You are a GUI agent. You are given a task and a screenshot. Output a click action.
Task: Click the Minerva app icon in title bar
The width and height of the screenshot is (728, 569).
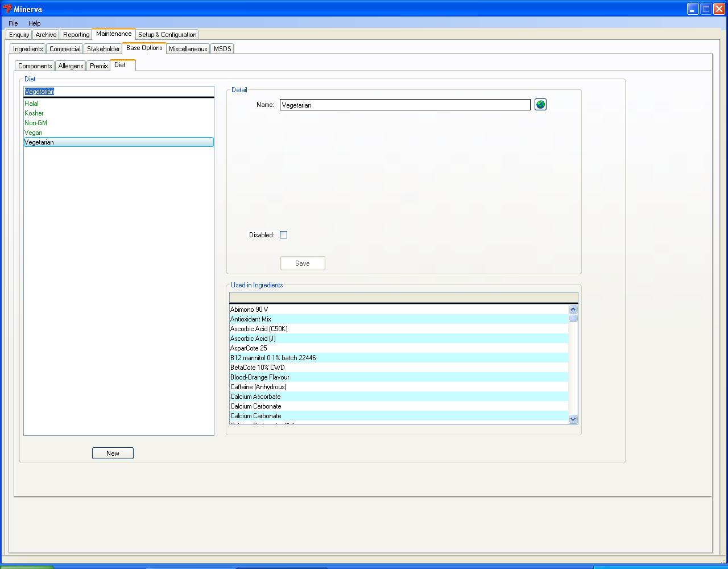7,9
